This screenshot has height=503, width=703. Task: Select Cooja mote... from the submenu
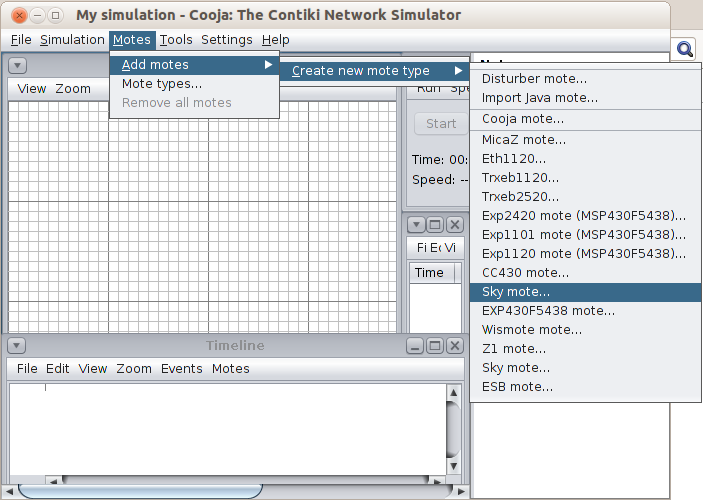coord(522,118)
